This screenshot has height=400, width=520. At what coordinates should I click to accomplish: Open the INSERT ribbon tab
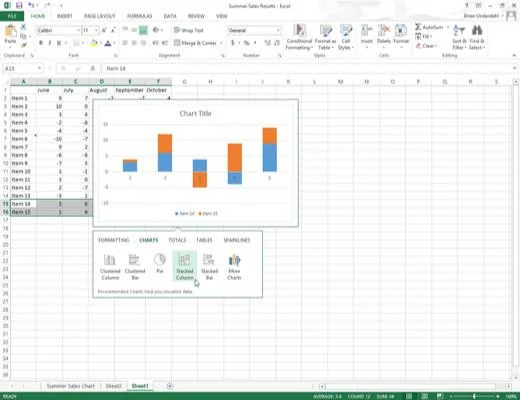(x=64, y=16)
